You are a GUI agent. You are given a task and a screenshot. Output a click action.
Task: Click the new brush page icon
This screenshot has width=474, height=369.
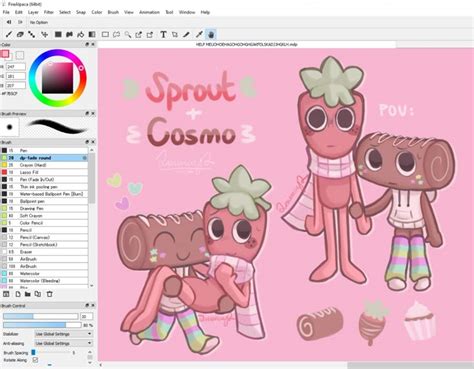tap(18, 294)
